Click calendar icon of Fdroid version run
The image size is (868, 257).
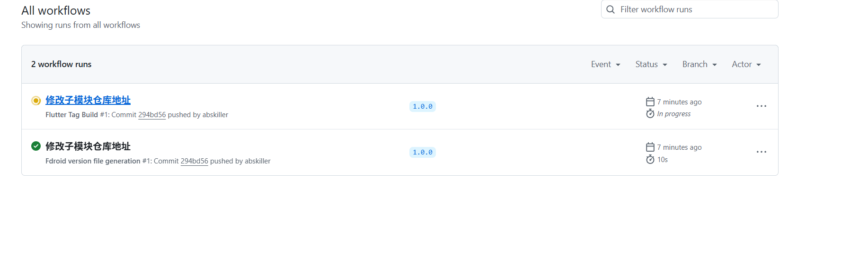(650, 147)
